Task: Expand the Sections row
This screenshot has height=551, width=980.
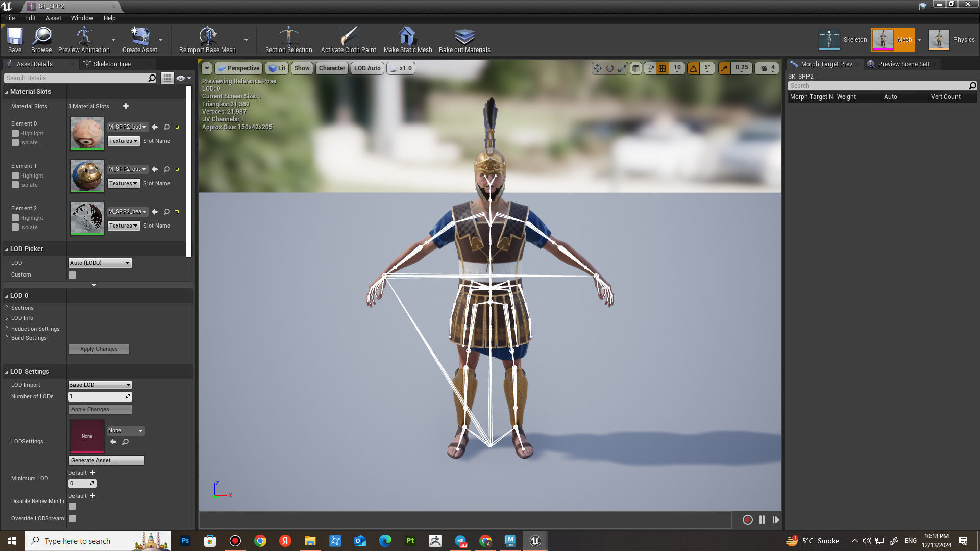Action: coord(7,308)
